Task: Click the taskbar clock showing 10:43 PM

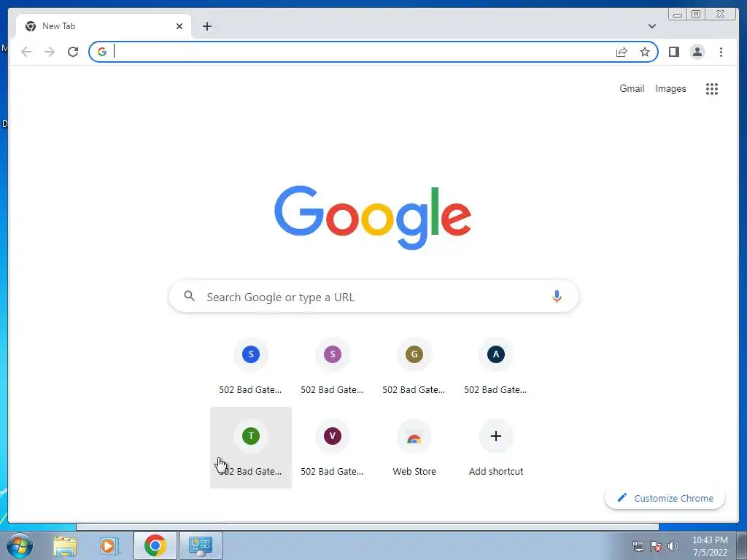Action: tap(710, 546)
